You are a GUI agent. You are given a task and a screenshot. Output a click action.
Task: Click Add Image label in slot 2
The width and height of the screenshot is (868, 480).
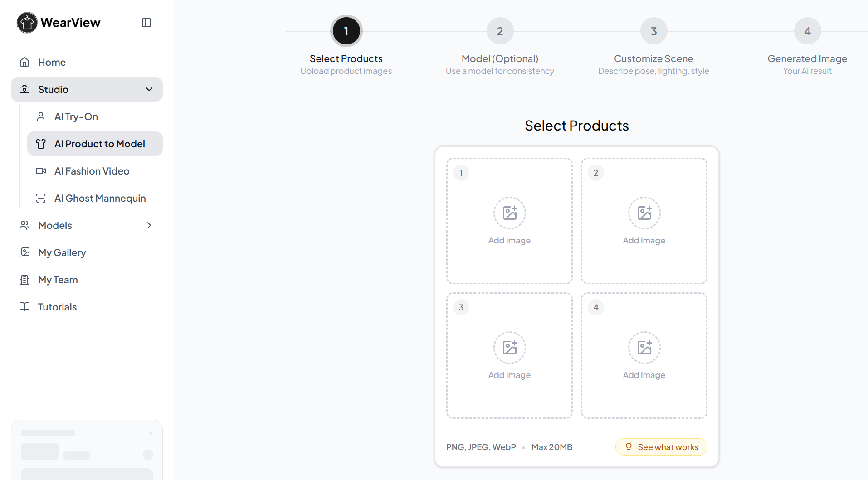tap(644, 240)
